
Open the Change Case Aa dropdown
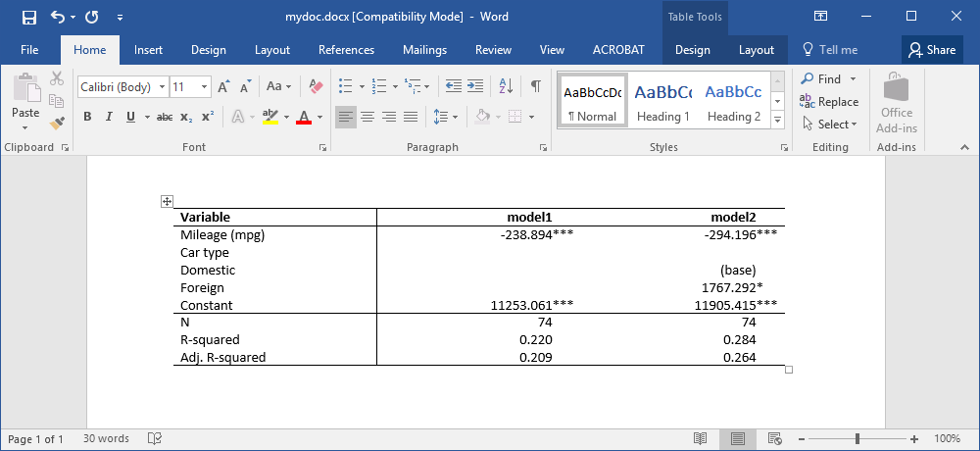(278, 86)
